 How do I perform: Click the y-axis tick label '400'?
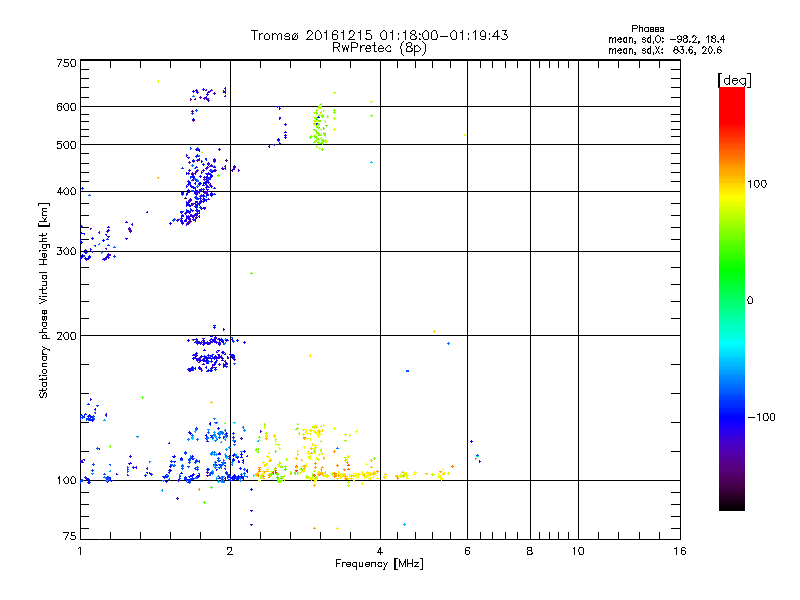66,191
